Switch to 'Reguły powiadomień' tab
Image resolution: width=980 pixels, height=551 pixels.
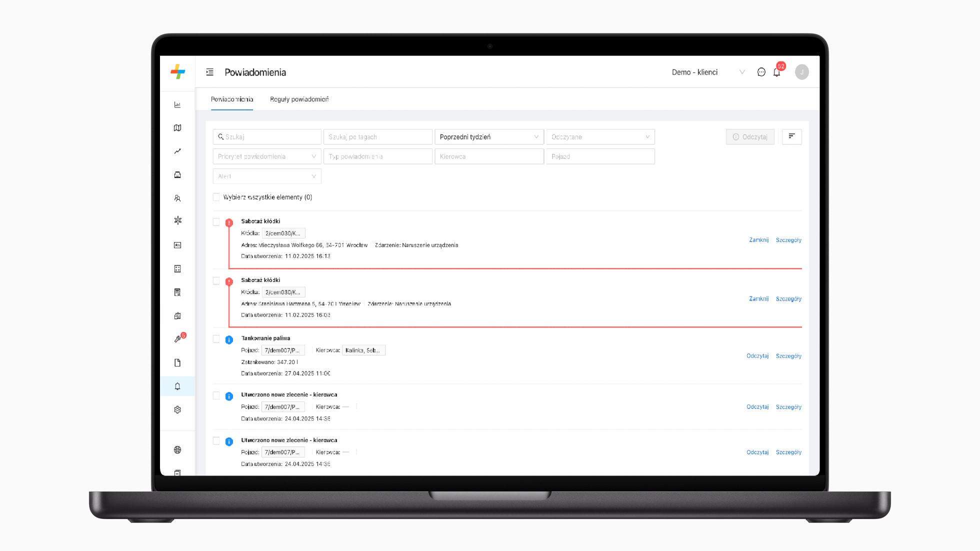[x=299, y=99]
